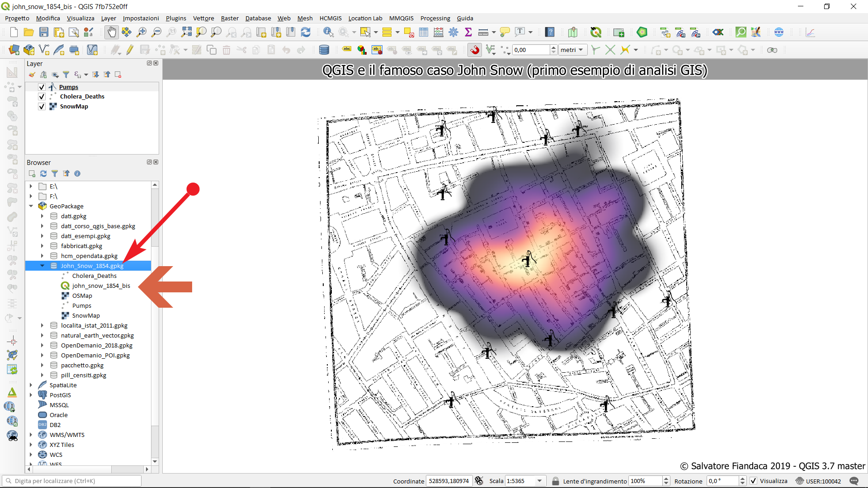The height and width of the screenshot is (488, 868).
Task: Open the Identify Features tool
Action: pyautogui.click(x=328, y=32)
